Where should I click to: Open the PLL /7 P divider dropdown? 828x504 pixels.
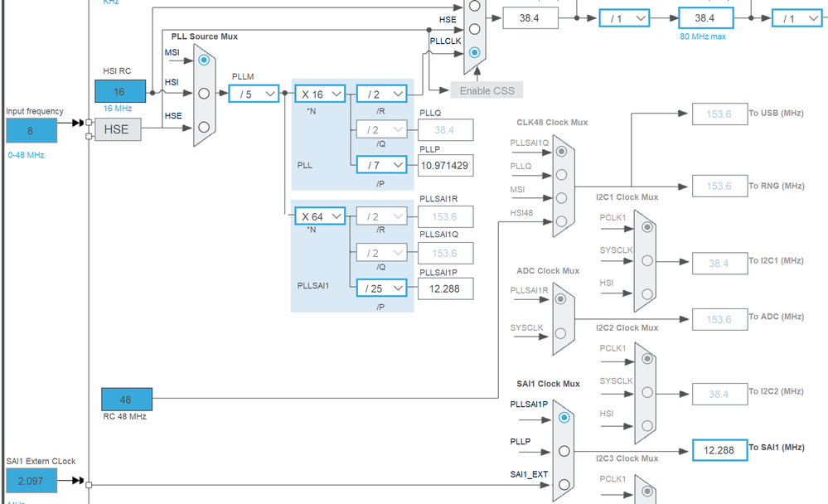382,165
